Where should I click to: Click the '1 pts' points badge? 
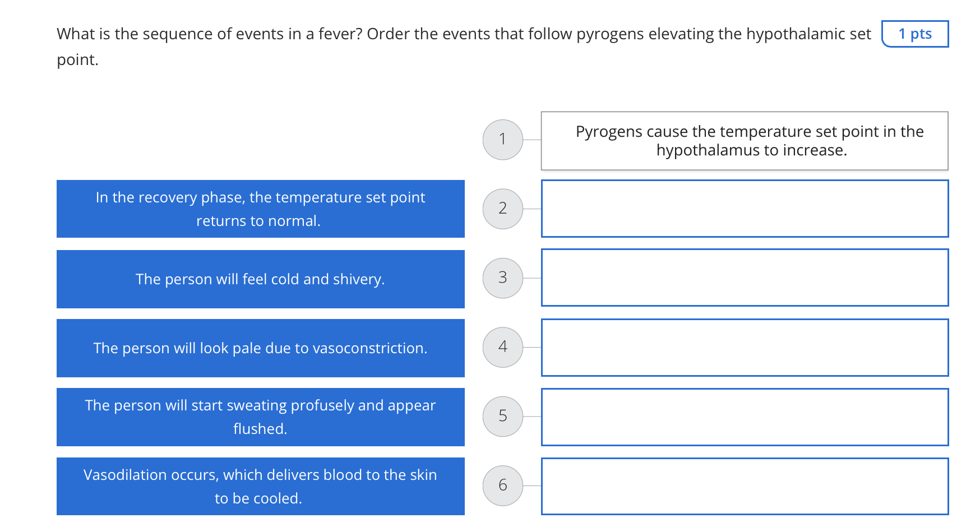[916, 34]
